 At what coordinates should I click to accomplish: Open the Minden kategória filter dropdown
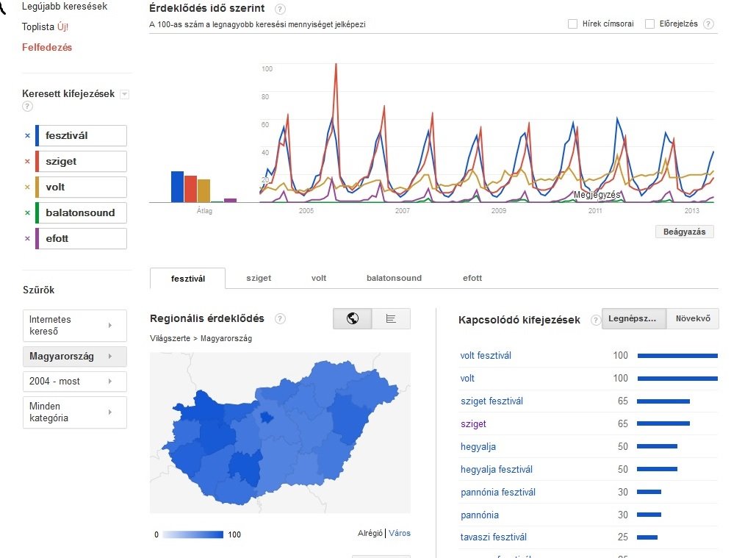74,412
